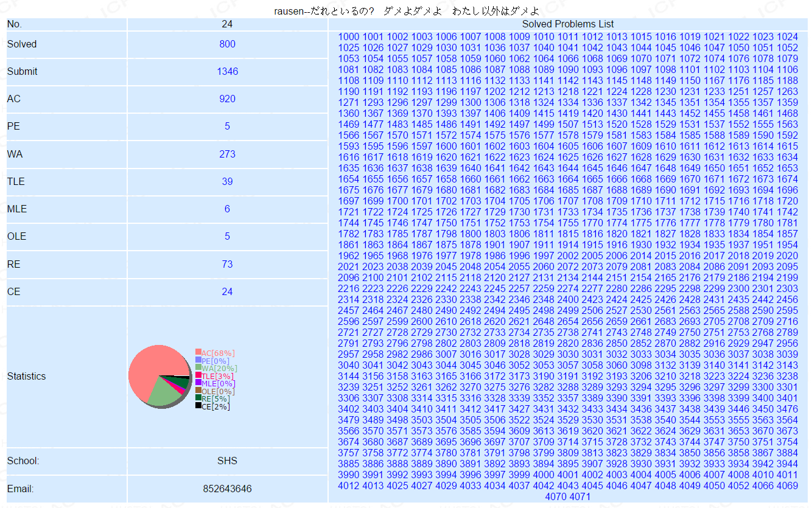Open solved problem 1000
This screenshot has height=508, width=812.
pyautogui.click(x=349, y=37)
